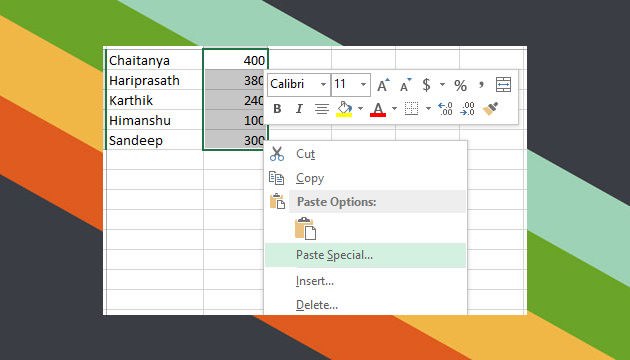Open the font size 11 dropdown
This screenshot has width=630, height=360.
[363, 85]
